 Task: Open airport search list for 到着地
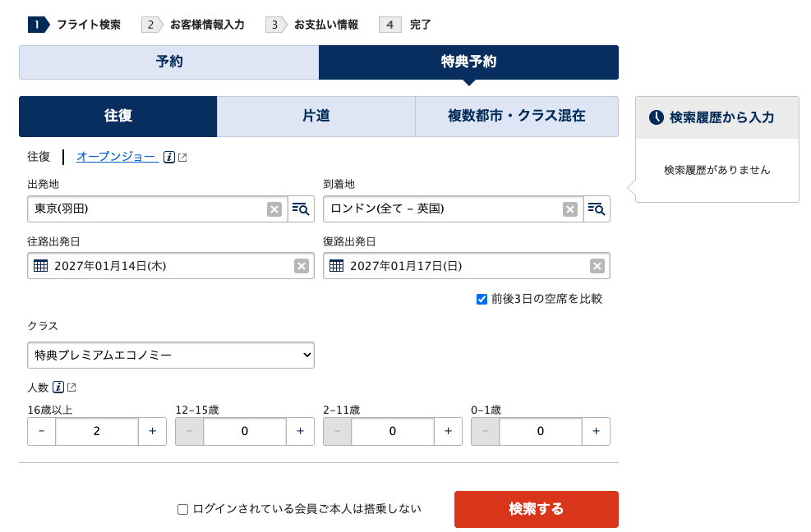click(597, 209)
